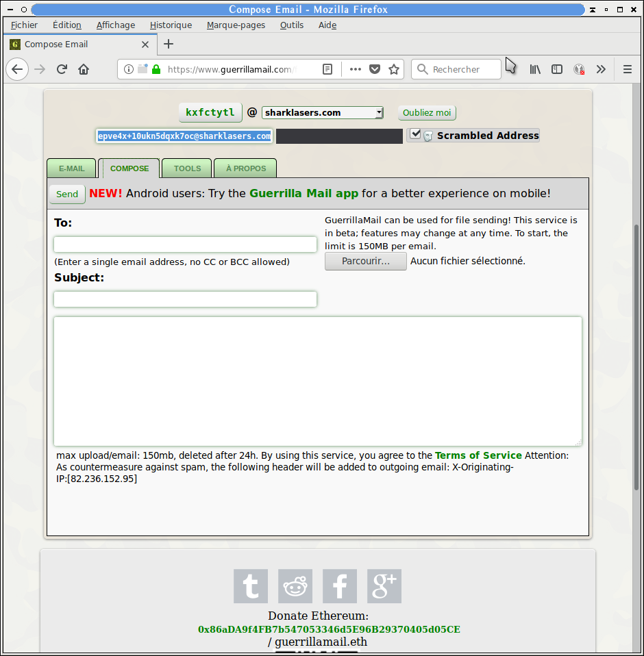Image resolution: width=644 pixels, height=656 pixels.
Task: Save page to Pocket
Action: pyautogui.click(x=375, y=69)
